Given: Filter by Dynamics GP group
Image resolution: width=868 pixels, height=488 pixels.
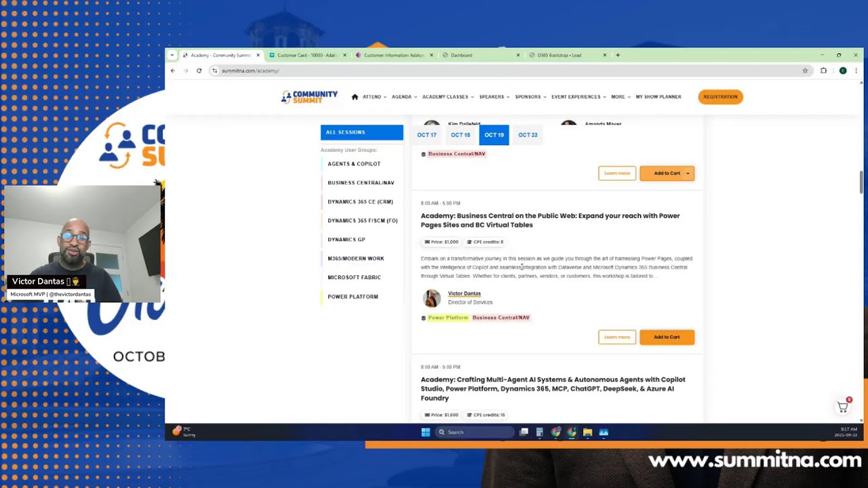Looking at the screenshot, I should click(347, 240).
